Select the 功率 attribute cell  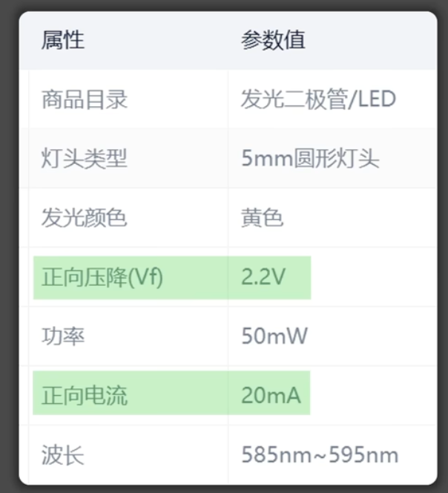click(x=63, y=336)
